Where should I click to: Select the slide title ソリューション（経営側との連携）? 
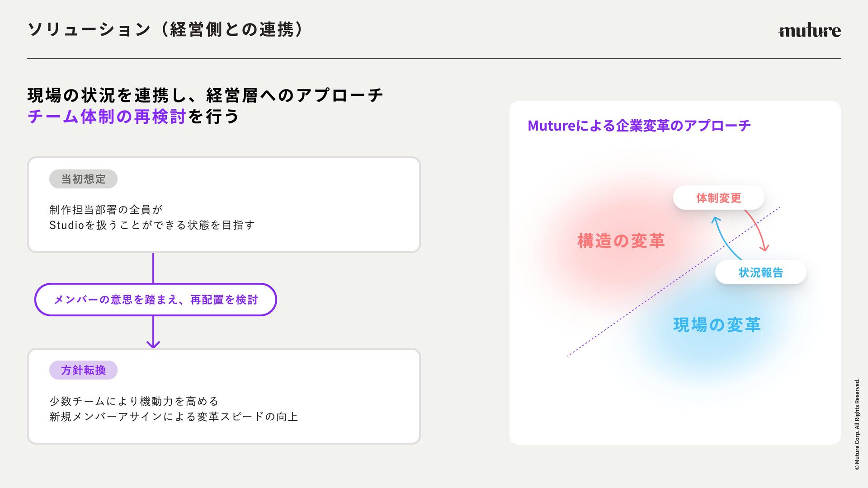coord(165,30)
